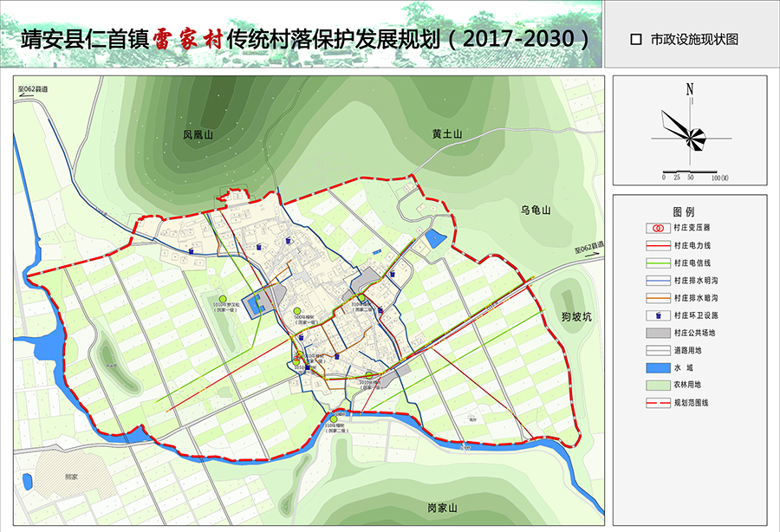Image resolution: width=780 pixels, height=532 pixels.
Task: Click the red dashed 规划范围线 legend swatch
Action: 658,403
